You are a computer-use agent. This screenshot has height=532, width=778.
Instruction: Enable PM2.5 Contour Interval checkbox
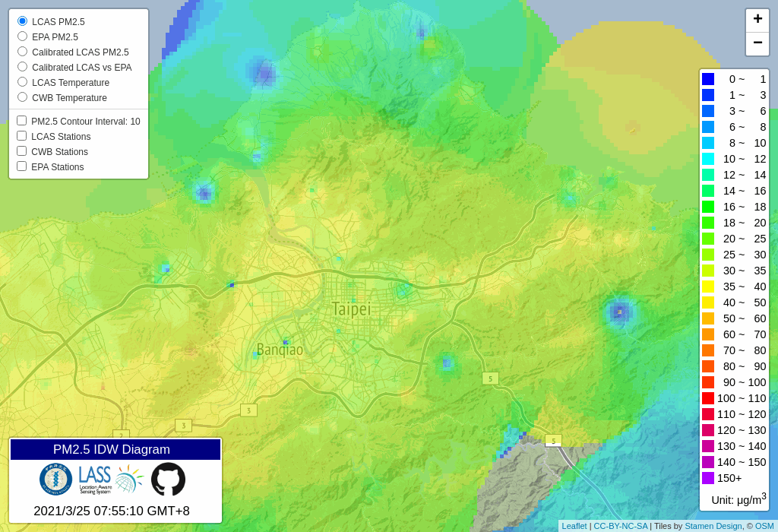point(22,121)
